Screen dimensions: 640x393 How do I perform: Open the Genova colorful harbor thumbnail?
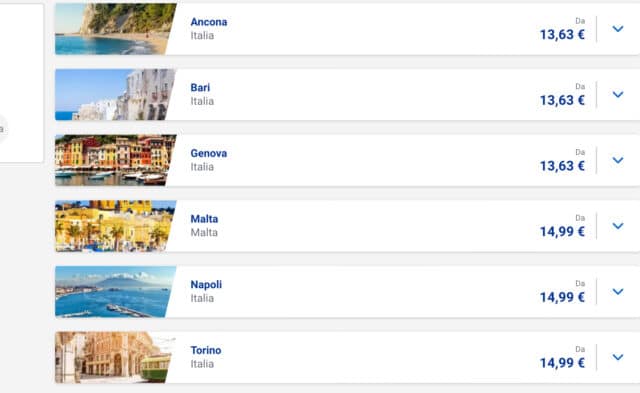(116, 160)
